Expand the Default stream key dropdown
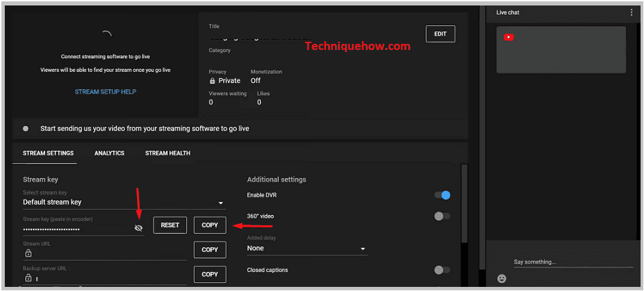This screenshot has height=291, width=644. (124, 203)
